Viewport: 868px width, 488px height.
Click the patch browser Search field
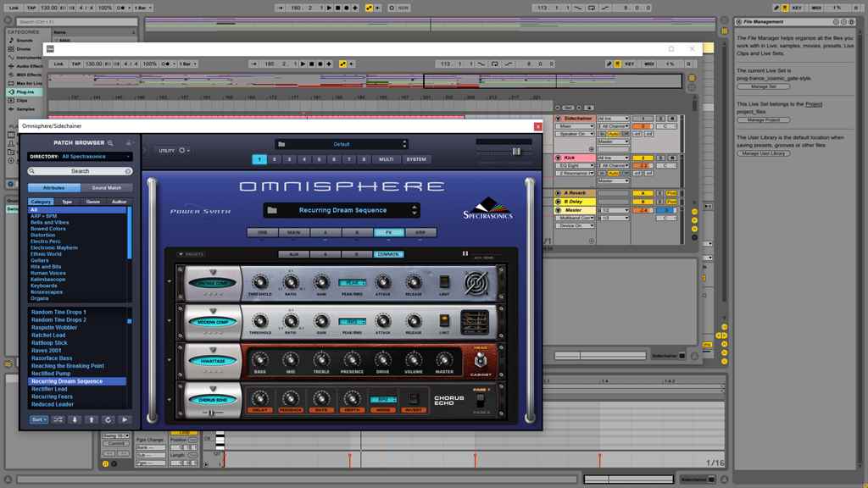[80, 171]
